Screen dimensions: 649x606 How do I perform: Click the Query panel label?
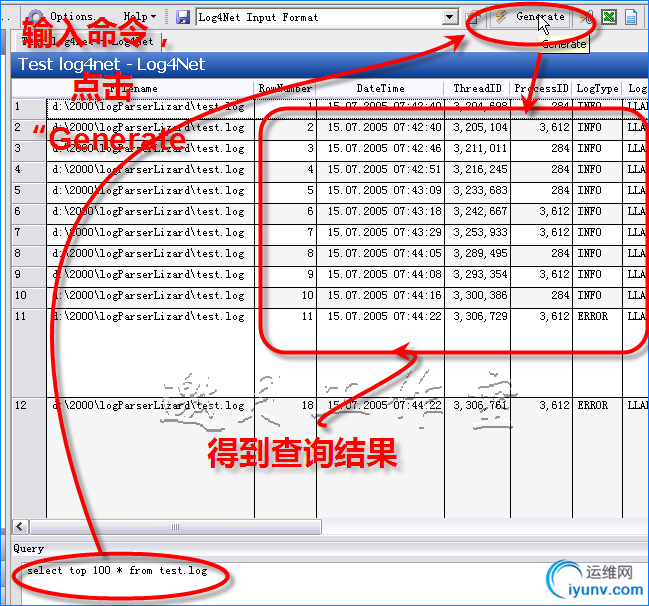(28, 548)
